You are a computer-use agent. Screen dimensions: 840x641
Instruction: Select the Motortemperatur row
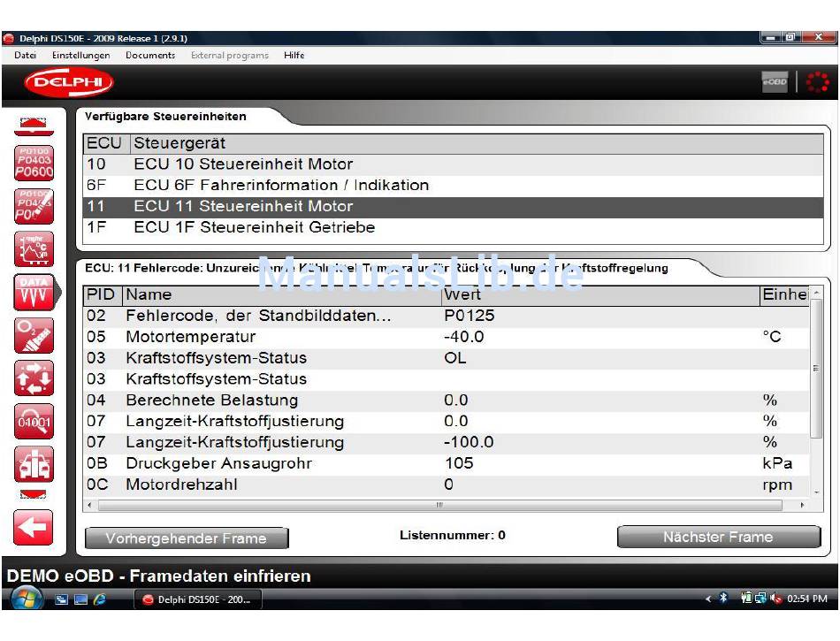(447, 337)
